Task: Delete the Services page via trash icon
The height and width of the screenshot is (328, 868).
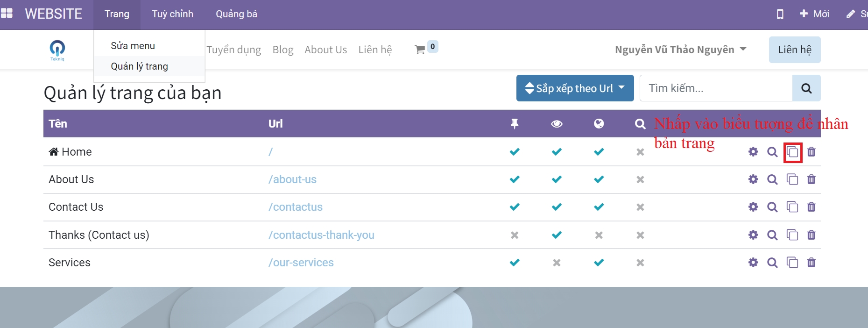Action: pyautogui.click(x=812, y=263)
